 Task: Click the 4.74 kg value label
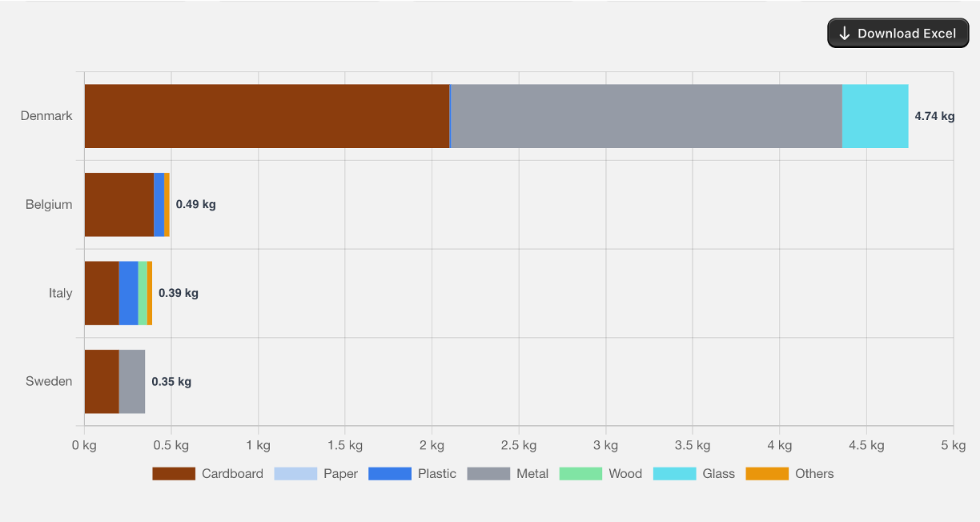934,116
